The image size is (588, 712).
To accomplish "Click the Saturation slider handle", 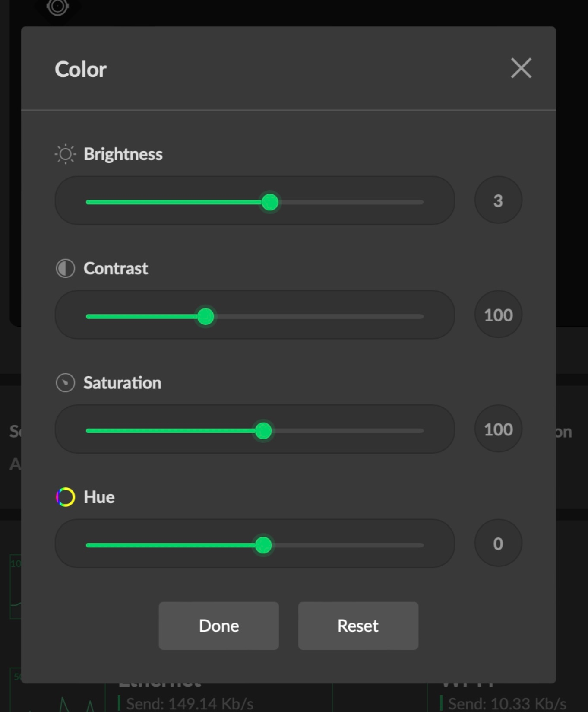I will (x=263, y=431).
